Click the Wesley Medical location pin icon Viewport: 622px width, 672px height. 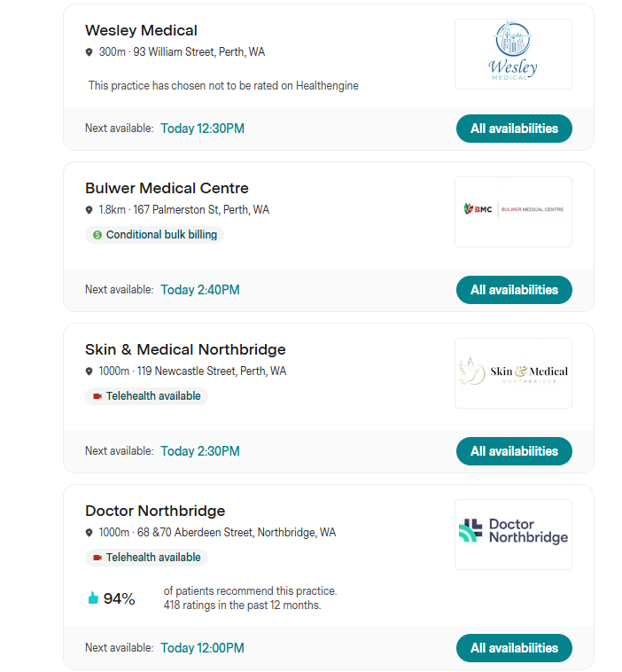click(89, 52)
